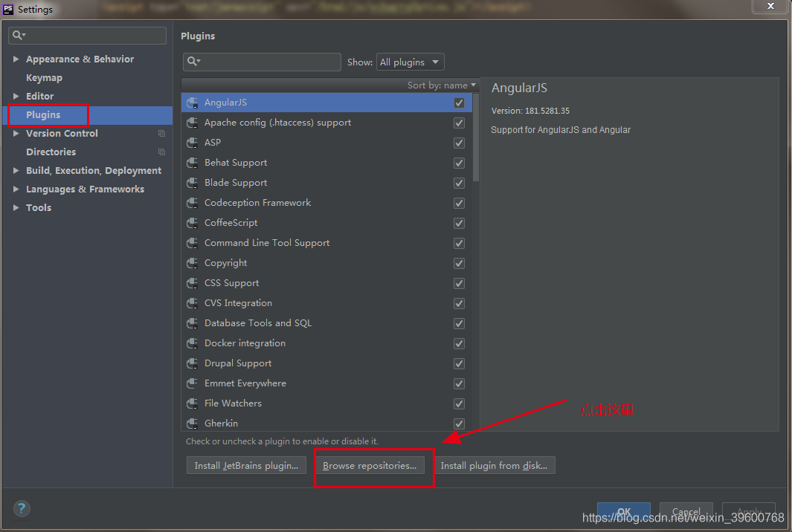Select the Database Tools and SQL row
Image resolution: width=792 pixels, height=532 pixels.
(326, 323)
